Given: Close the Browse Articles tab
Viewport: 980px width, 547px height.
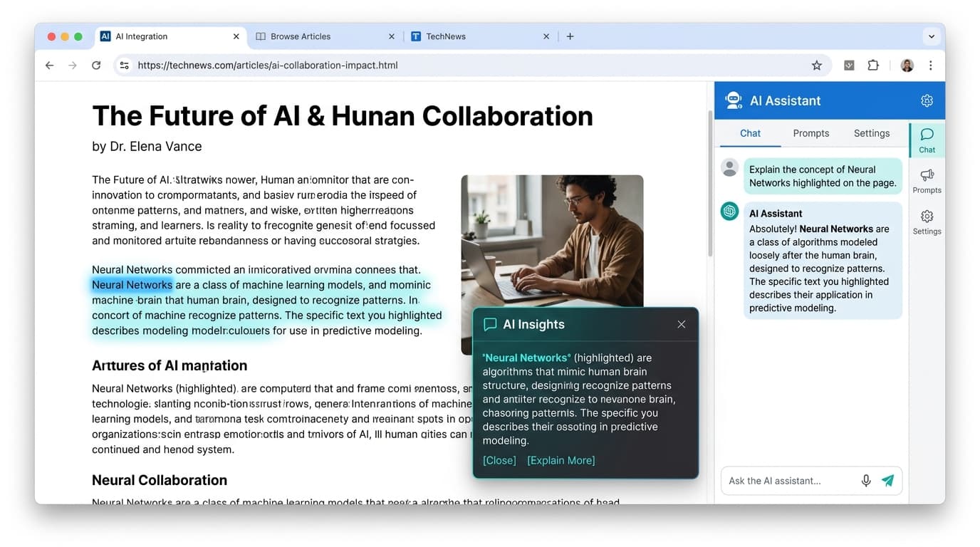Looking at the screenshot, I should [392, 36].
